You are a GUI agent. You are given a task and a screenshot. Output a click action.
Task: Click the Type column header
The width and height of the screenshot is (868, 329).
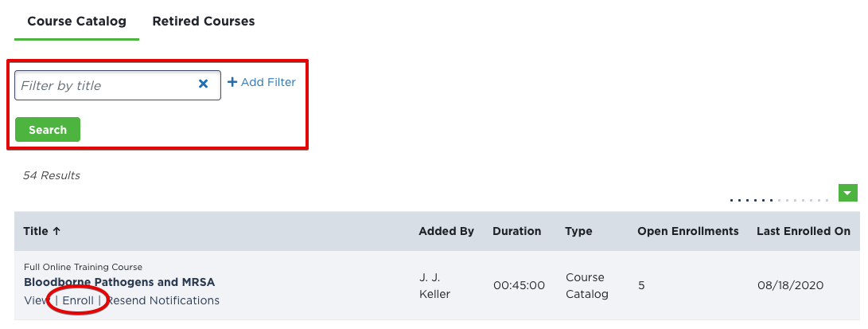click(x=578, y=231)
